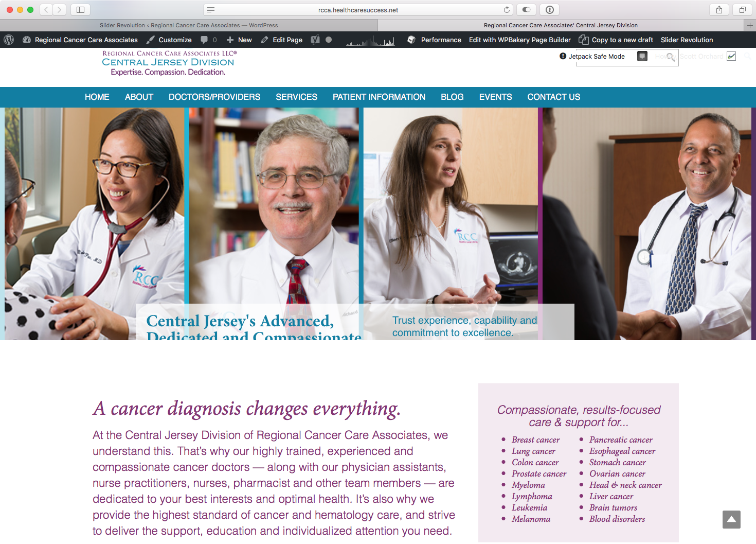756x544 pixels.
Task: Toggle the extension switch beside address bar
Action: point(526,10)
